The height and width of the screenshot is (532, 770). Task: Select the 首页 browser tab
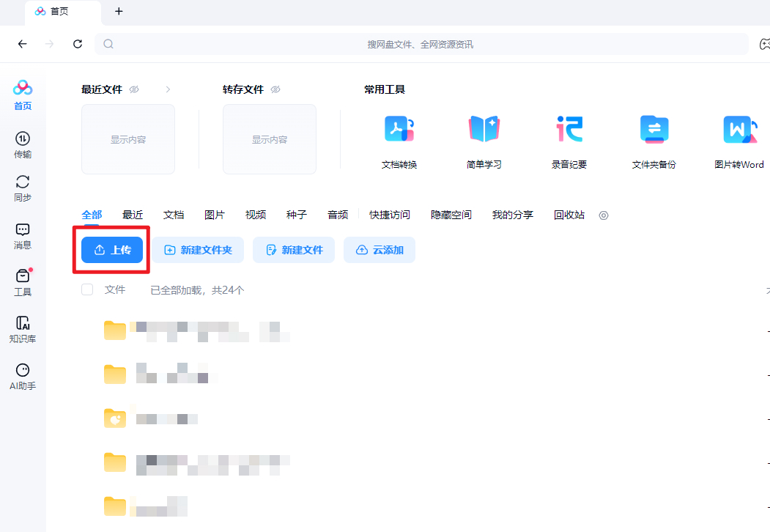pos(63,12)
